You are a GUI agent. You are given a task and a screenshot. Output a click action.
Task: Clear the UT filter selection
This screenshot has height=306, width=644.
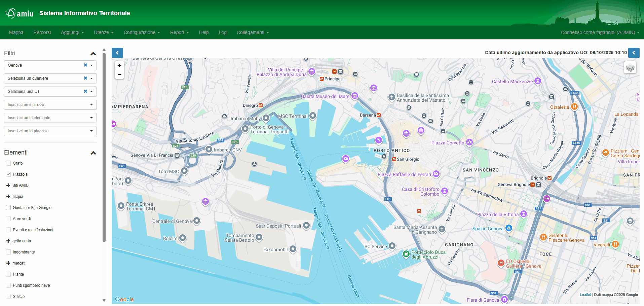click(85, 92)
